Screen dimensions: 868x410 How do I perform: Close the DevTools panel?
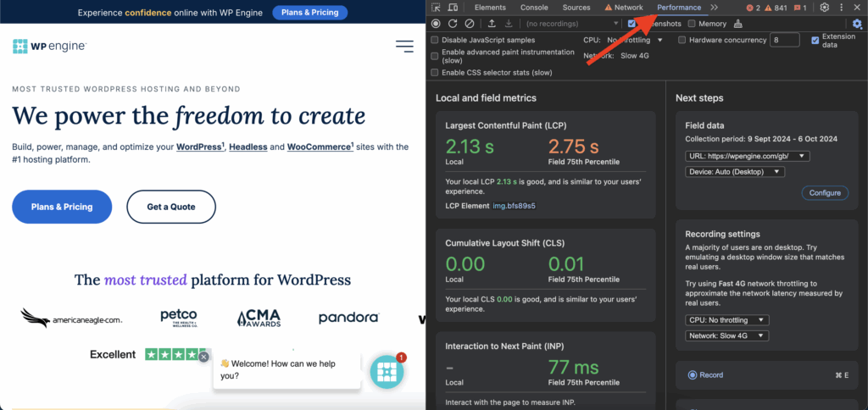point(858,7)
